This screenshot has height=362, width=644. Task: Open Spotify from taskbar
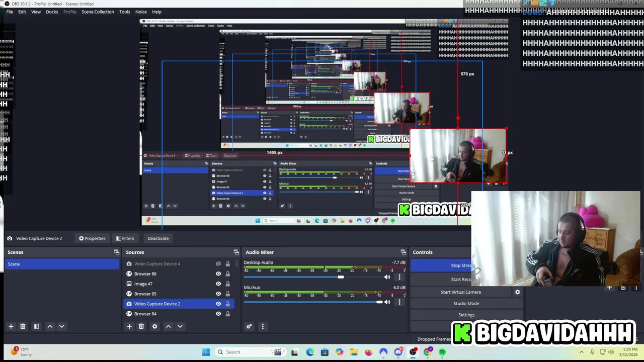[x=442, y=352]
